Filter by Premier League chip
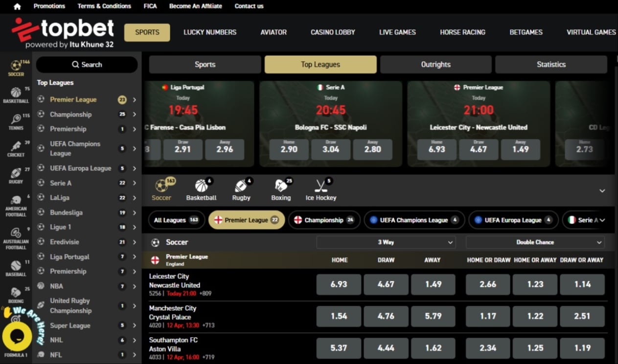This screenshot has height=364, width=618. click(x=247, y=220)
